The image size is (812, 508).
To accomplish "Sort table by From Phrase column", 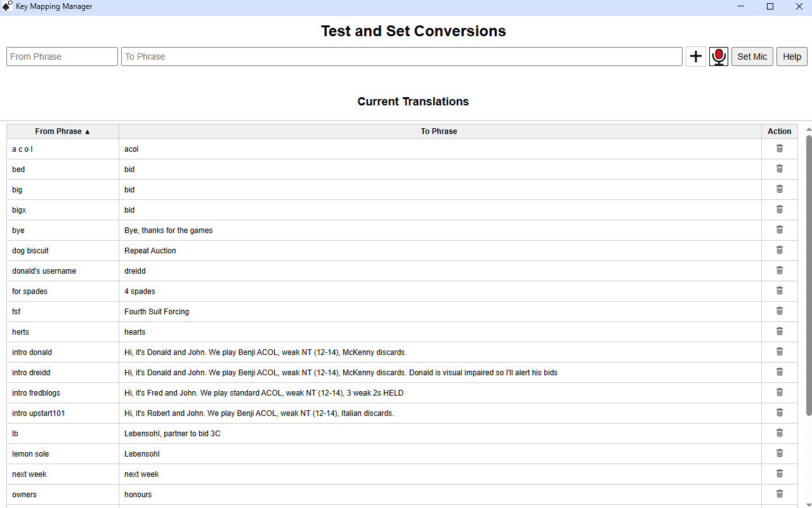I will pyautogui.click(x=63, y=131).
